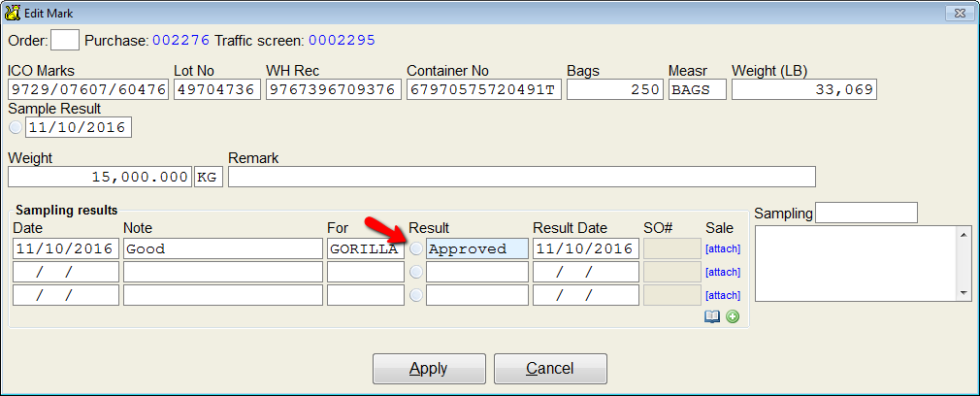
Task: Click second row Result Date field
Action: [586, 272]
